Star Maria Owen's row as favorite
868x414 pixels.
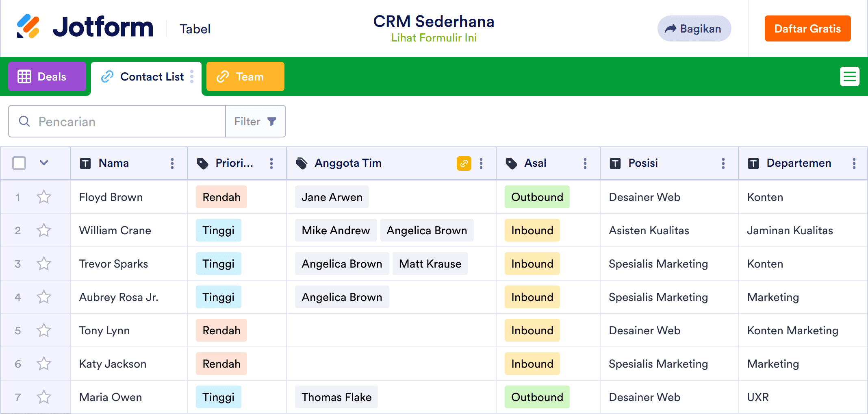(x=44, y=397)
